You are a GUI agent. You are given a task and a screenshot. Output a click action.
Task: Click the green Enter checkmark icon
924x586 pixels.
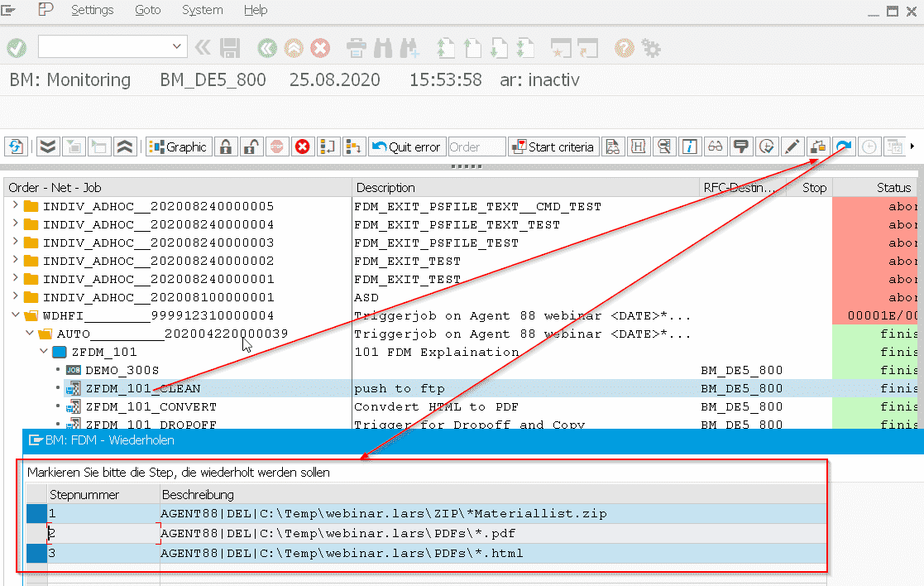point(17,48)
